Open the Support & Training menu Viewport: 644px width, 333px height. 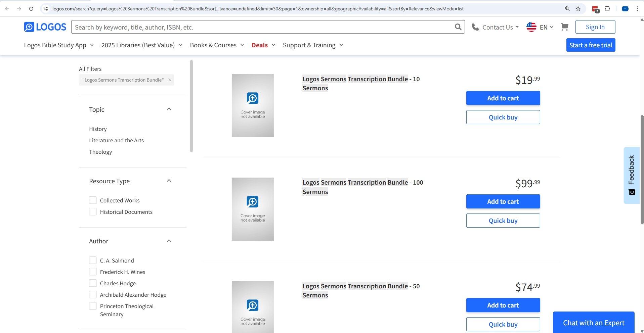[x=309, y=45]
